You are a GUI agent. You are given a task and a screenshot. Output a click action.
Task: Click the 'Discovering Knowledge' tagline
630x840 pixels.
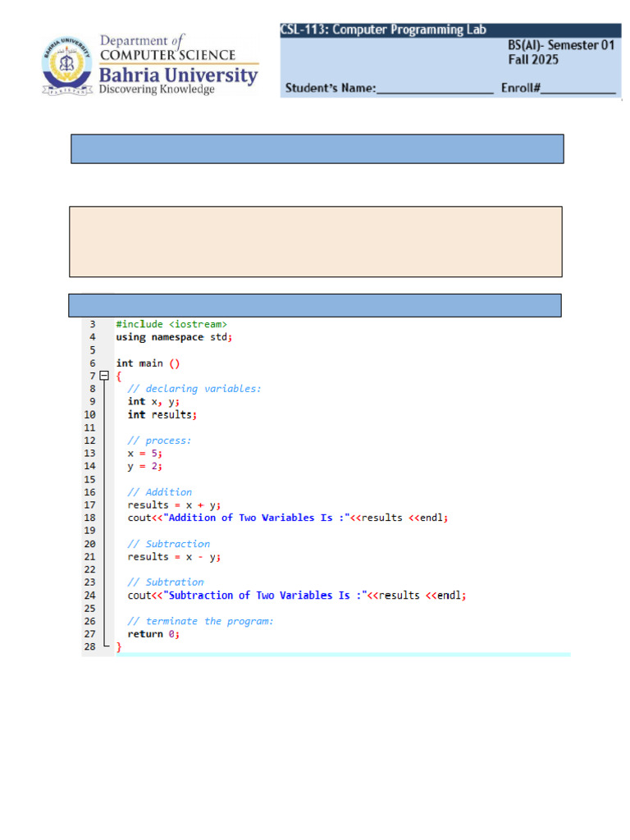[157, 89]
